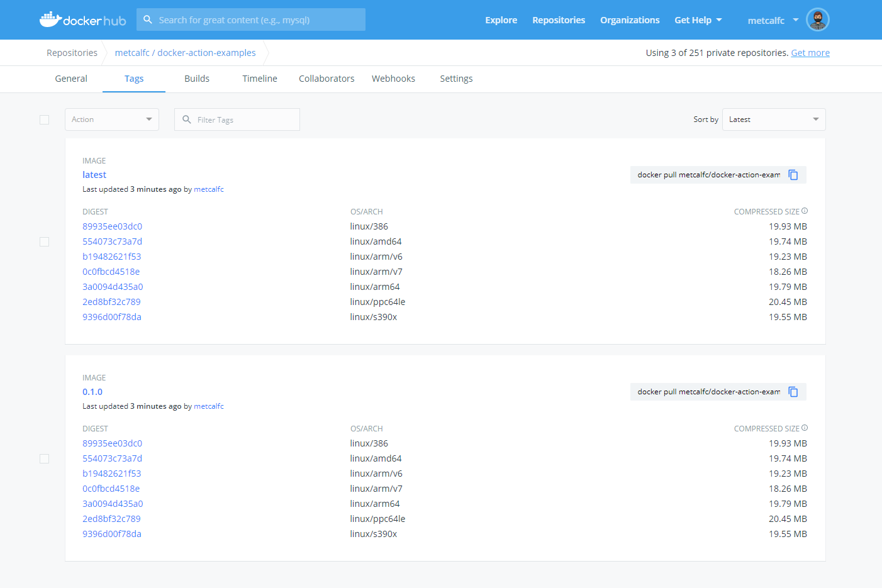Click the Get more private repositories link
This screenshot has height=588, width=882.
(810, 53)
